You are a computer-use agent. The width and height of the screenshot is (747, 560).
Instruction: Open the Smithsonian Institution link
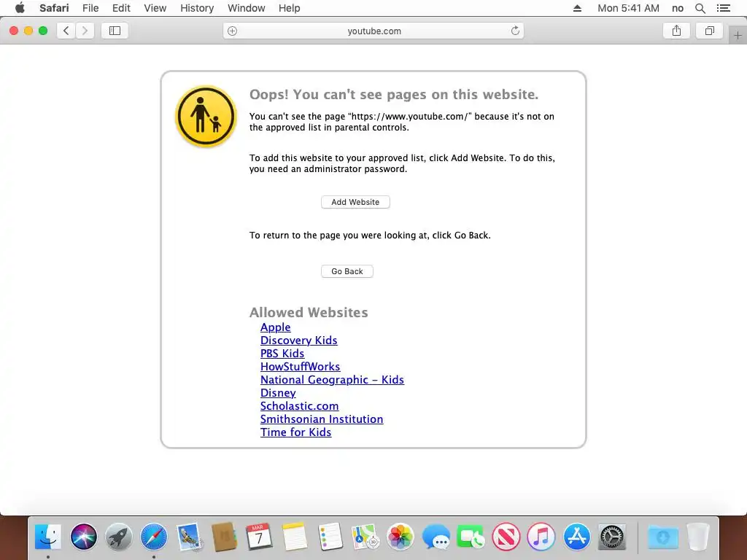tap(322, 419)
